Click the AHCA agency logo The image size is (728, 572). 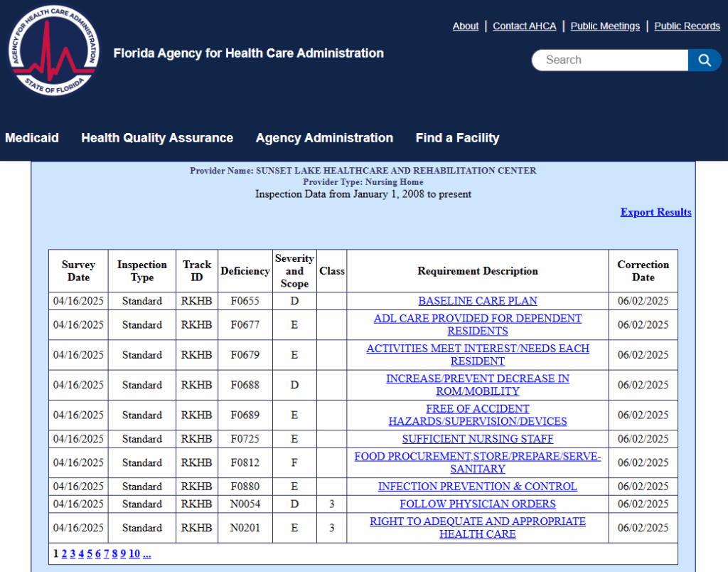pyautogui.click(x=53, y=50)
